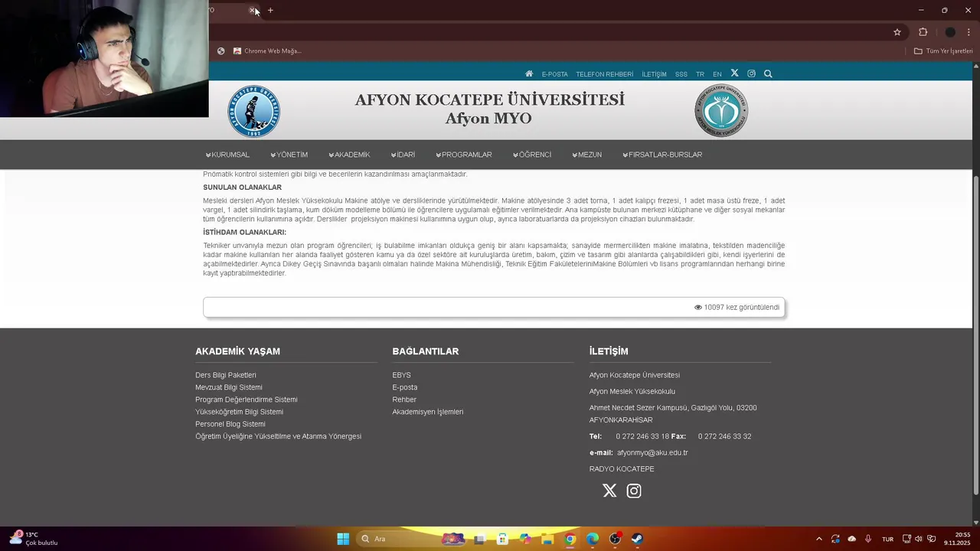Switch to Google Chrome on taskbar
Viewport: 980px width, 551px height.
pos(570,539)
